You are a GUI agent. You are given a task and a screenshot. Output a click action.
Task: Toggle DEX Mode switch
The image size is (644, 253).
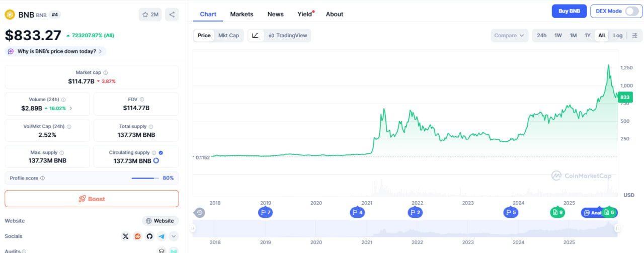tap(631, 11)
